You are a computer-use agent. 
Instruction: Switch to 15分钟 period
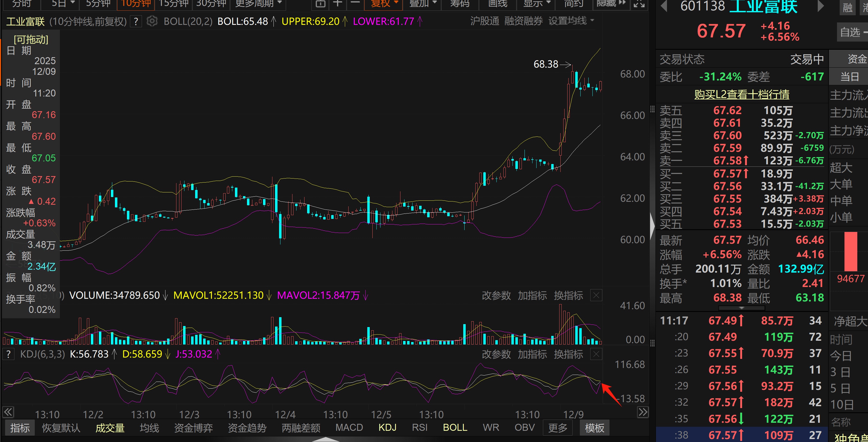tap(173, 4)
